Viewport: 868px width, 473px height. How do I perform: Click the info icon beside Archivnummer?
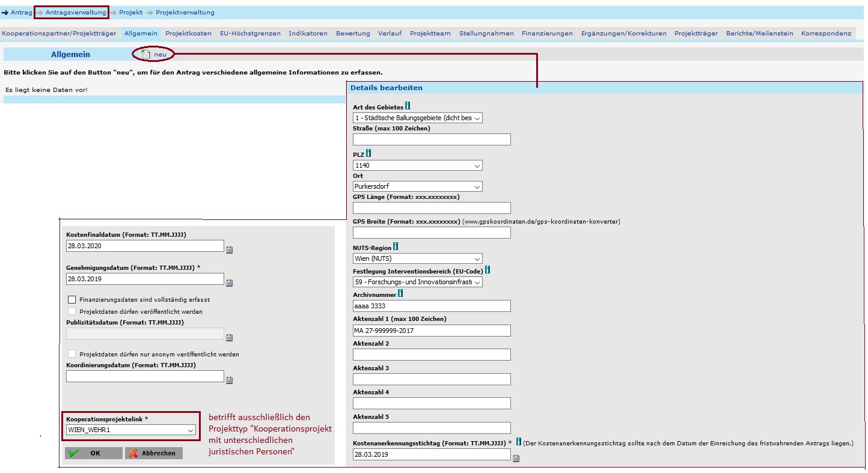pyautogui.click(x=400, y=293)
